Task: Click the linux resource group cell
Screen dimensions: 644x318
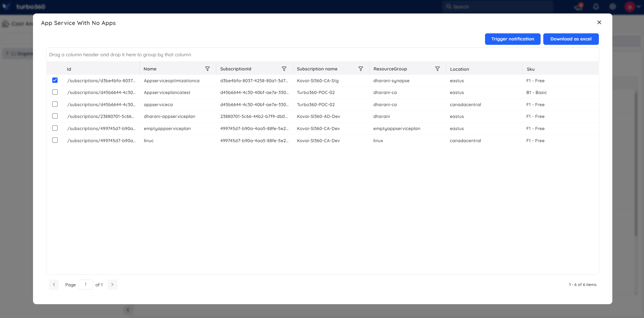Action: [x=378, y=140]
